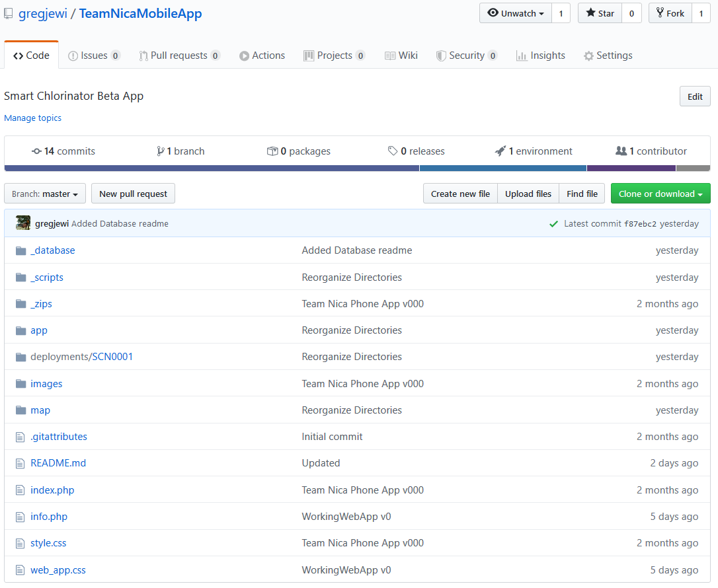Open the README.md file
This screenshot has width=718, height=588.
(x=58, y=463)
